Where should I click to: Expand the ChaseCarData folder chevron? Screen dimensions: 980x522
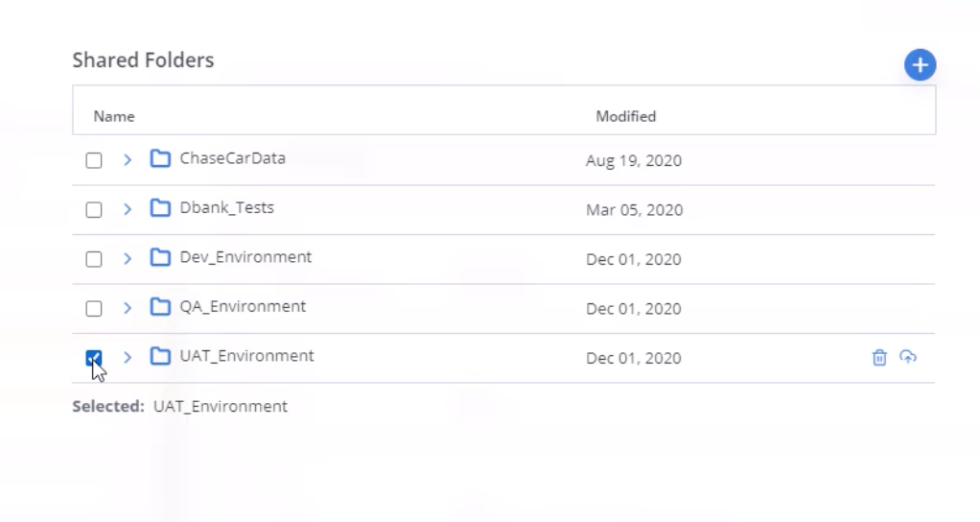(x=127, y=160)
